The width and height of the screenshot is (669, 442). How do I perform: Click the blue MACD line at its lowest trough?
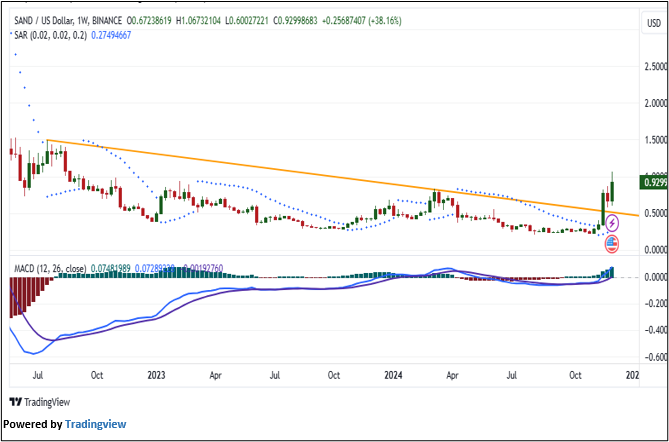[33, 354]
